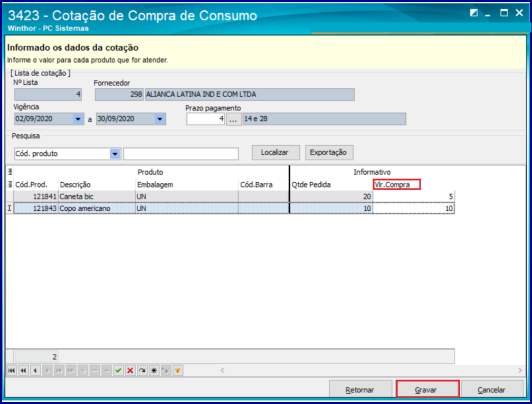Click the Cancelar button

[492, 390]
